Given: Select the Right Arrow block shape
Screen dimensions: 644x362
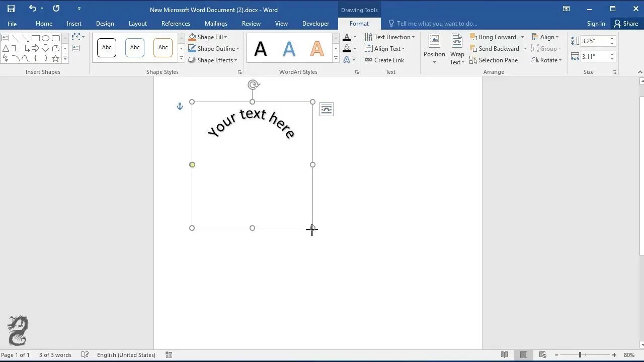Looking at the screenshot, I should coord(36,48).
